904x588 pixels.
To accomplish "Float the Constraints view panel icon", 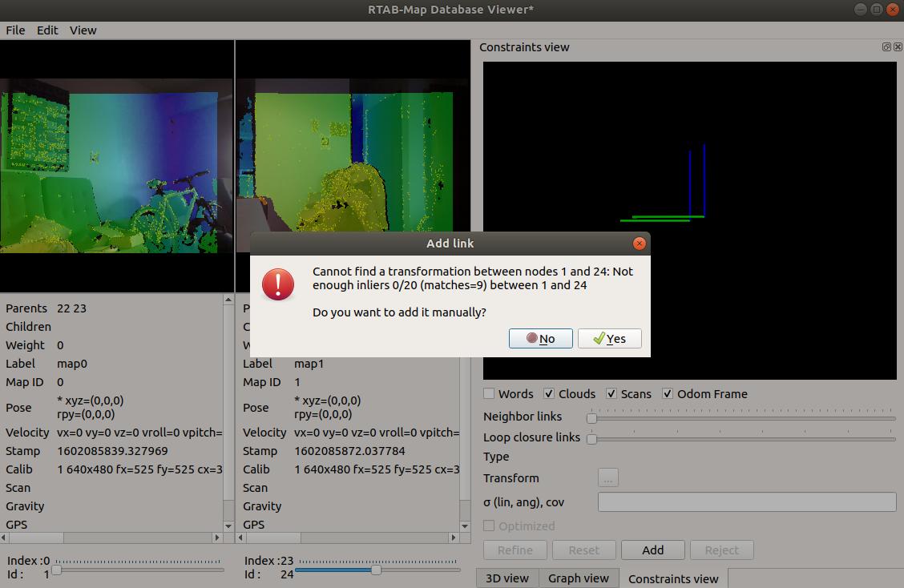I will [886, 47].
